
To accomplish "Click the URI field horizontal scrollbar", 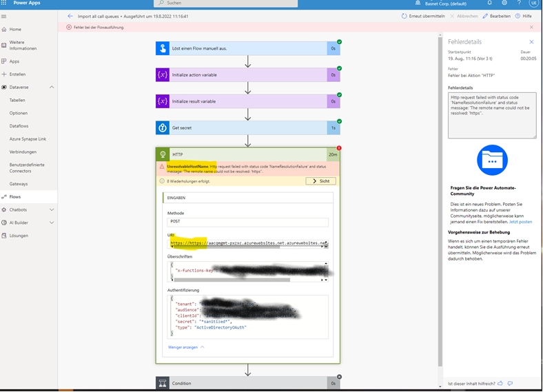I will 225,247.
